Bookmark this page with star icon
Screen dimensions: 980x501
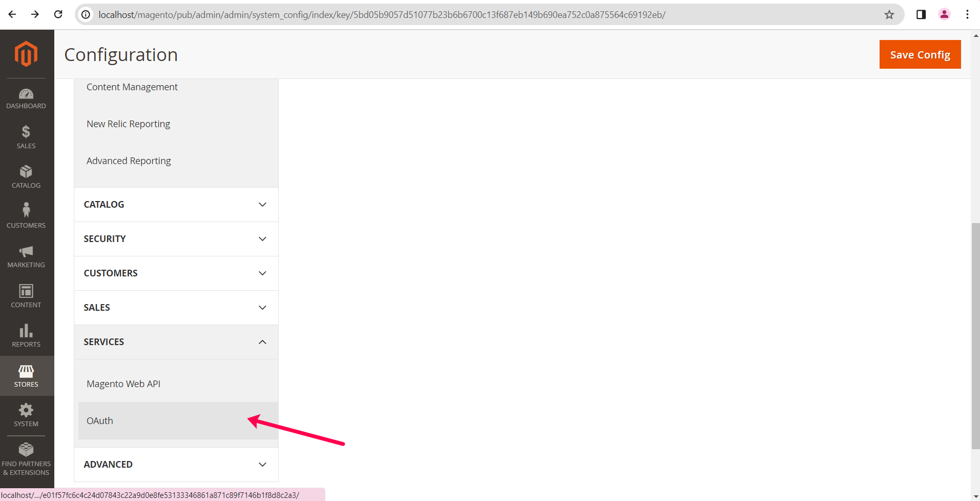coord(889,15)
